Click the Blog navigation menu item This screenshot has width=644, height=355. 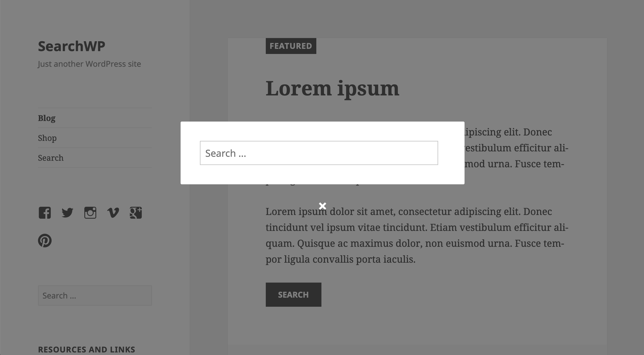click(46, 118)
